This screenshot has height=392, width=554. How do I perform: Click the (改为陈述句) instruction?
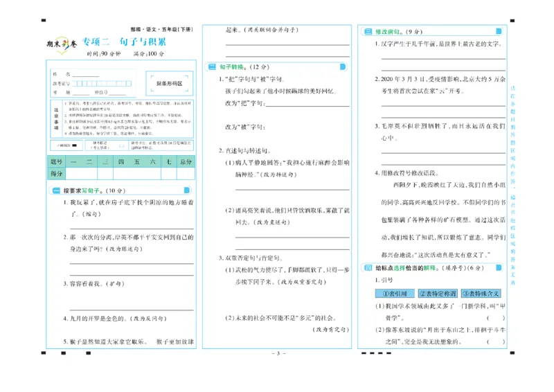pos(124,249)
